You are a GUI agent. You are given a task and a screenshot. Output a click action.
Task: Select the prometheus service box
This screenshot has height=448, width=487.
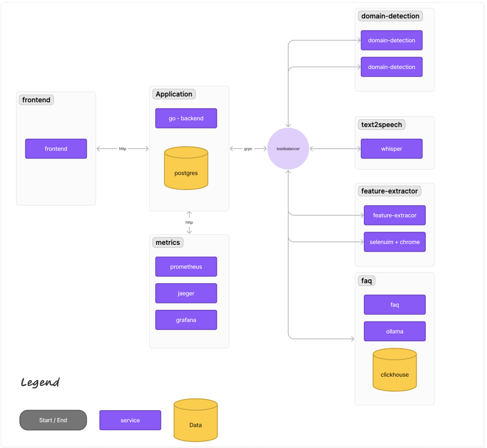(x=186, y=267)
